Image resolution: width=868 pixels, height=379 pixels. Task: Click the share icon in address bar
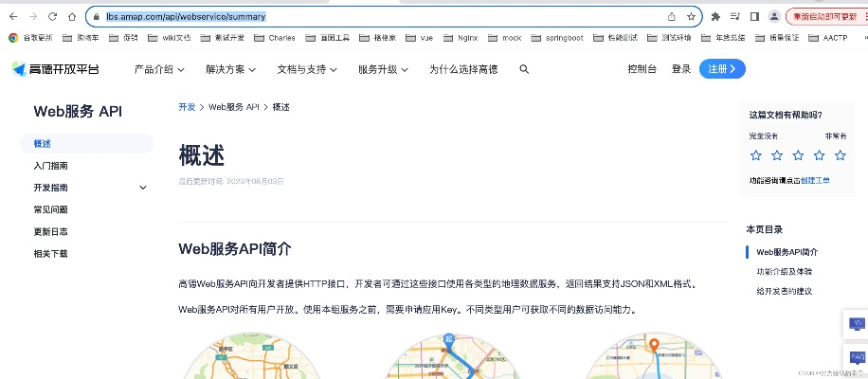point(672,16)
